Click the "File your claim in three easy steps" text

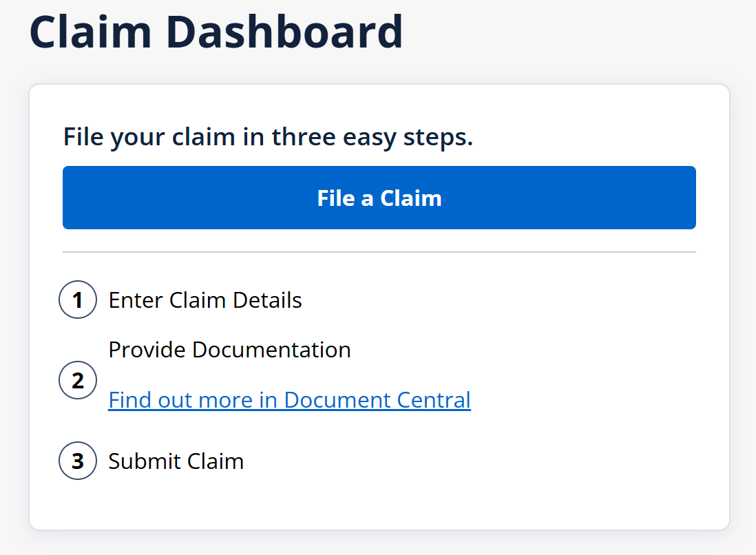[x=268, y=136]
